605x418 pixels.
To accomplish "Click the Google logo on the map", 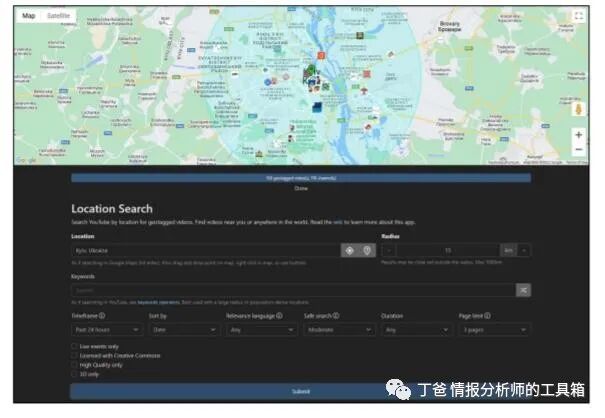I will point(26,160).
